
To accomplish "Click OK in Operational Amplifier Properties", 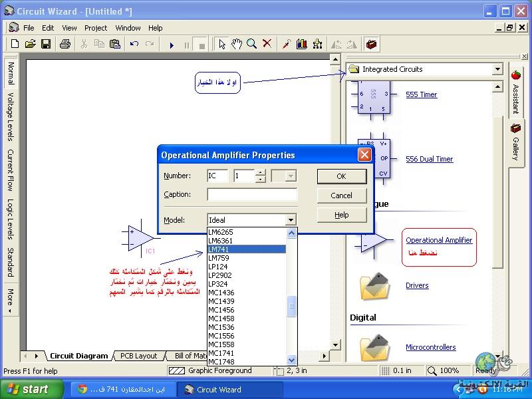I will point(342,176).
